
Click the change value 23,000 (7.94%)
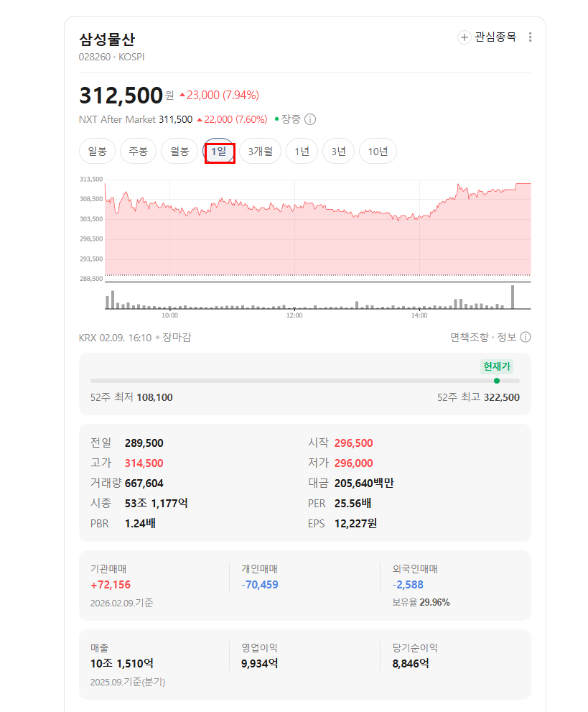coord(219,96)
